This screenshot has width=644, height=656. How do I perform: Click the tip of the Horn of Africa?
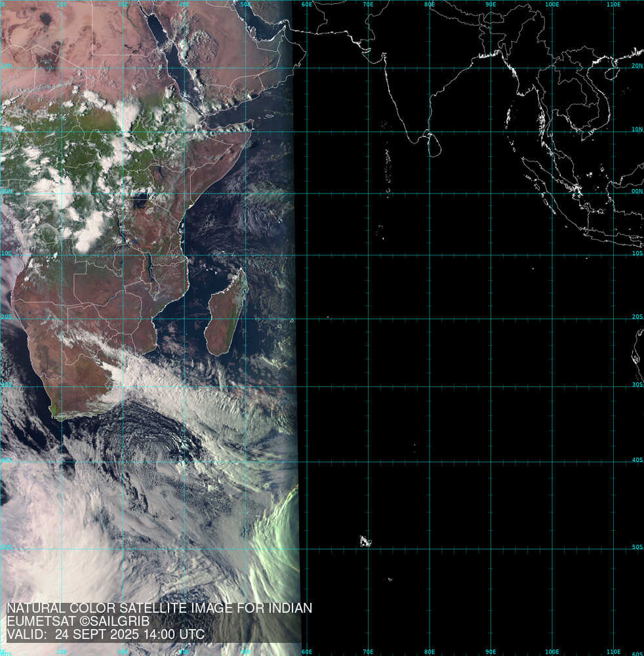pyautogui.click(x=251, y=124)
